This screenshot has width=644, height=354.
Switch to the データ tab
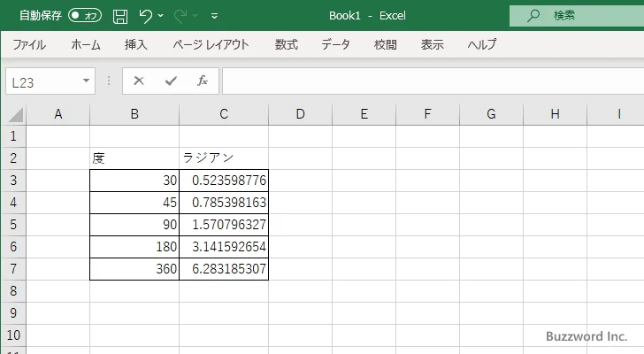[335, 44]
